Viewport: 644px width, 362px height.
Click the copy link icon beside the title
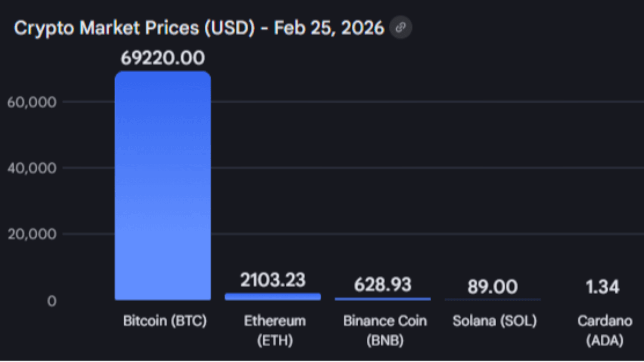click(400, 28)
